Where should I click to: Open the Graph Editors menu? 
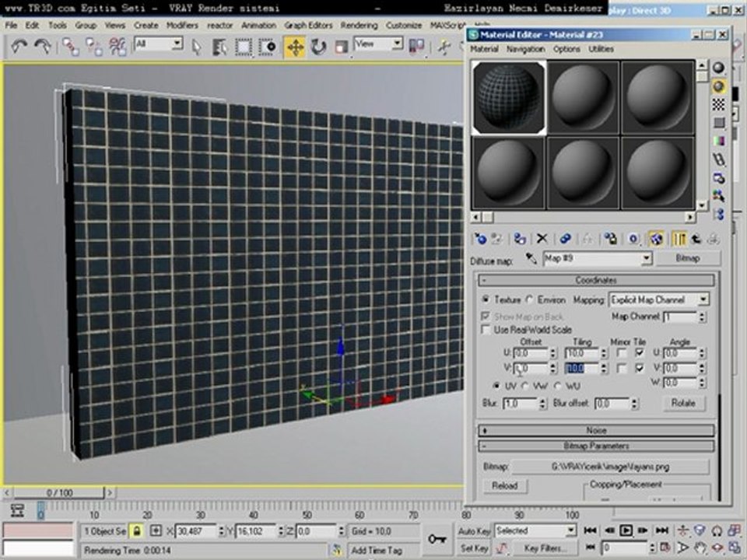click(x=308, y=25)
